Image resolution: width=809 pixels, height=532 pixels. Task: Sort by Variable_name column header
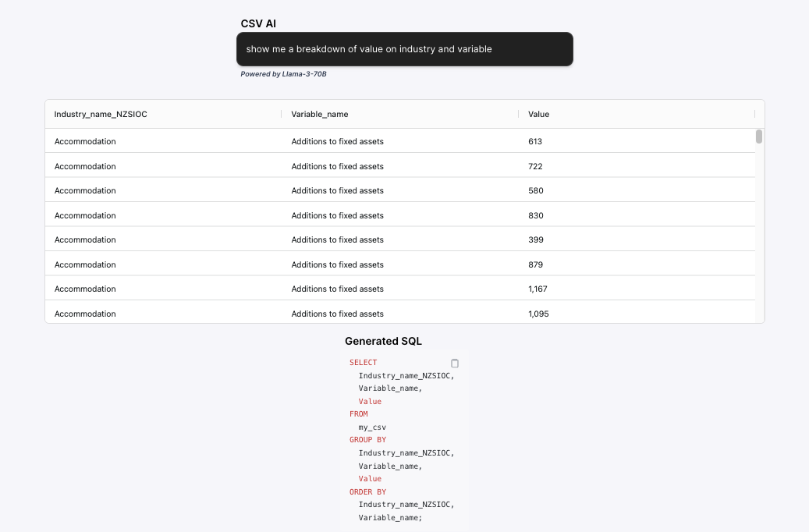click(x=320, y=114)
